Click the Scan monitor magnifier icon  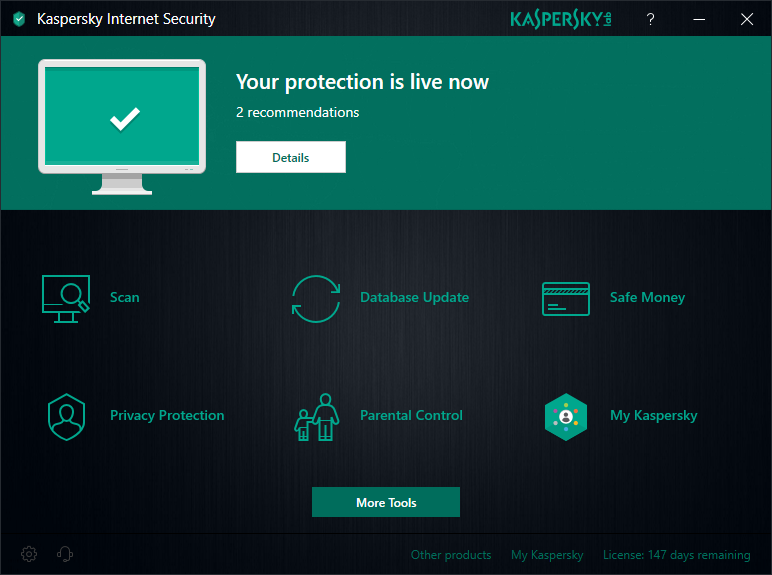tap(66, 299)
